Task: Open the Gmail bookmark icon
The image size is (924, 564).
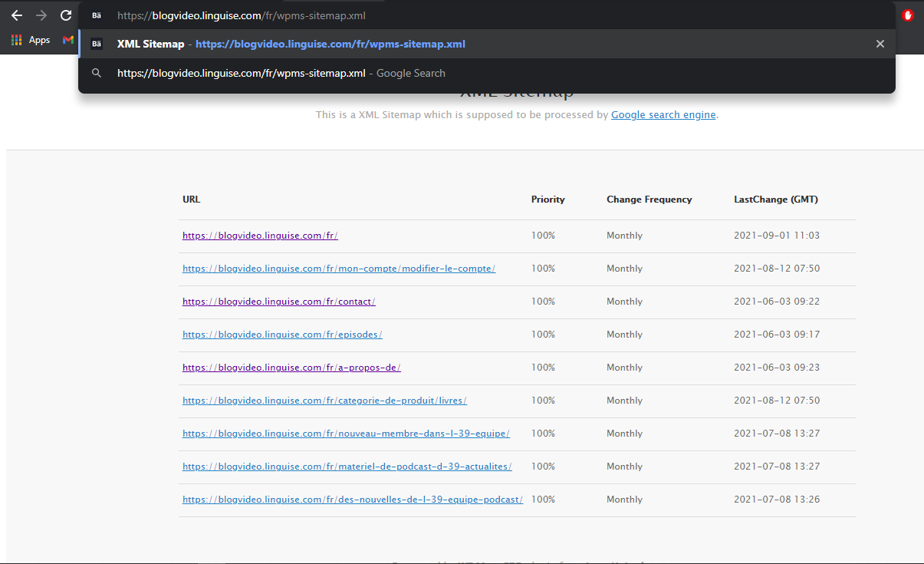Action: [x=68, y=40]
